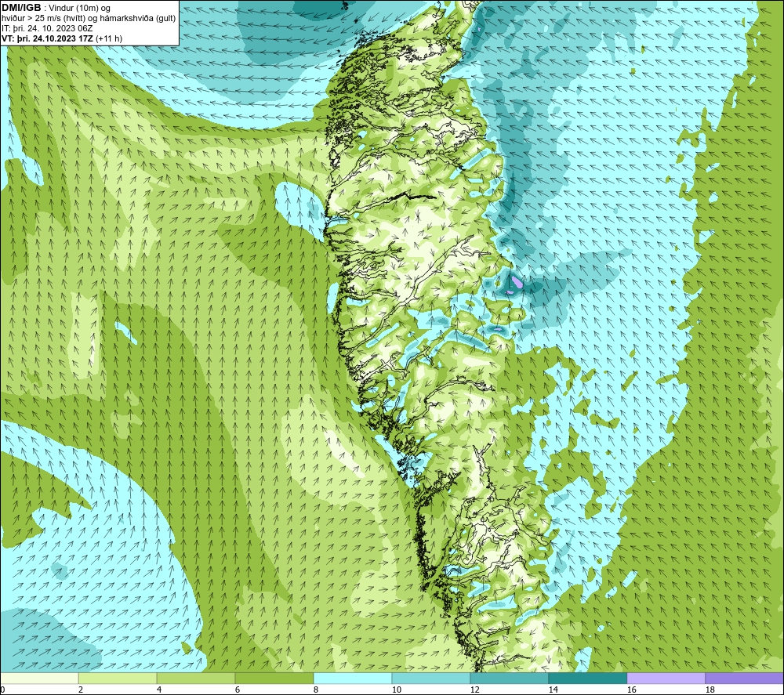784x695 pixels.
Task: Click the violet above-18 m/s legend swatch
Action: [x=744, y=678]
